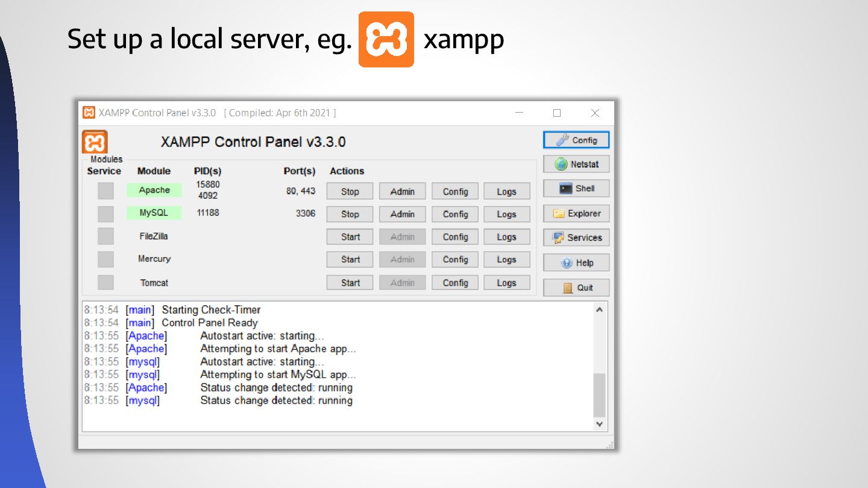Open the MySQL Admin page

point(402,214)
